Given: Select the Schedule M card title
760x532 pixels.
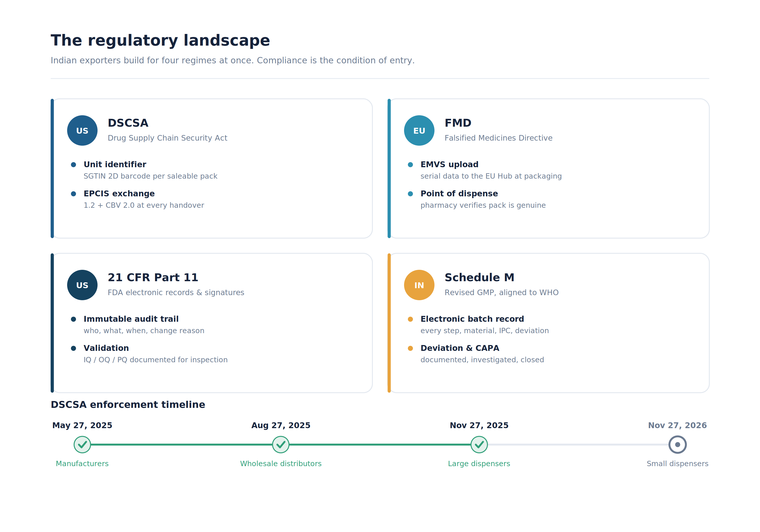Looking at the screenshot, I should pos(479,277).
